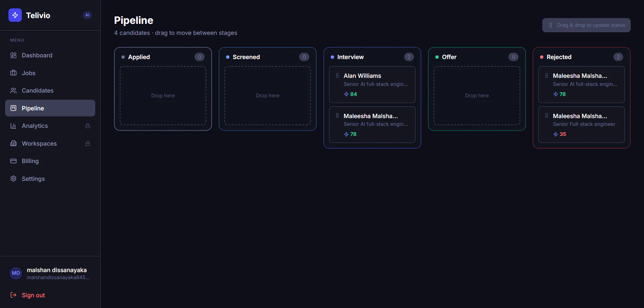Image resolution: width=644 pixels, height=308 pixels.
Task: Click the Applied column count badge
Action: [200, 57]
